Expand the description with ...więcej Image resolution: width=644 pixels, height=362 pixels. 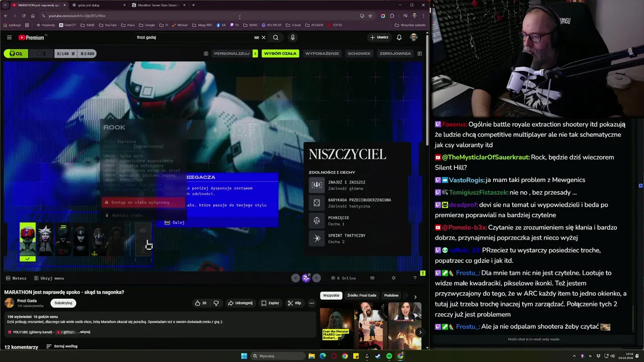click(84, 332)
